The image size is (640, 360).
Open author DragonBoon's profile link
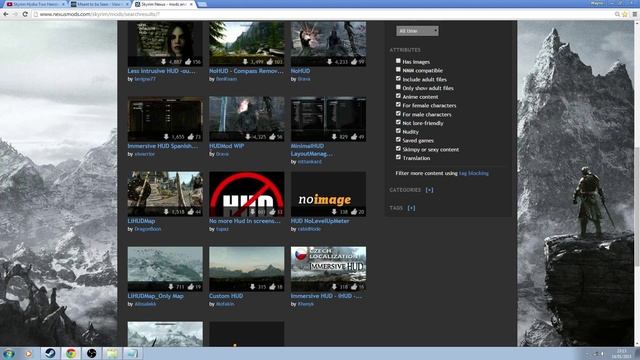pos(148,229)
